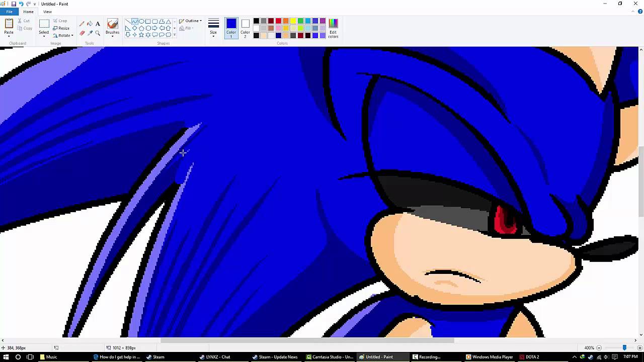Open the Resize dialog
The image size is (644, 362).
(x=61, y=28)
